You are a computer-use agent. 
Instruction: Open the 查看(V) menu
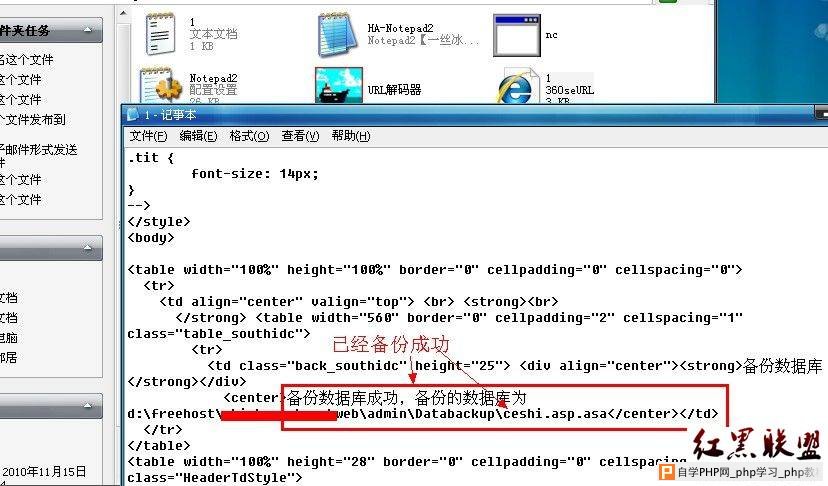(300, 136)
